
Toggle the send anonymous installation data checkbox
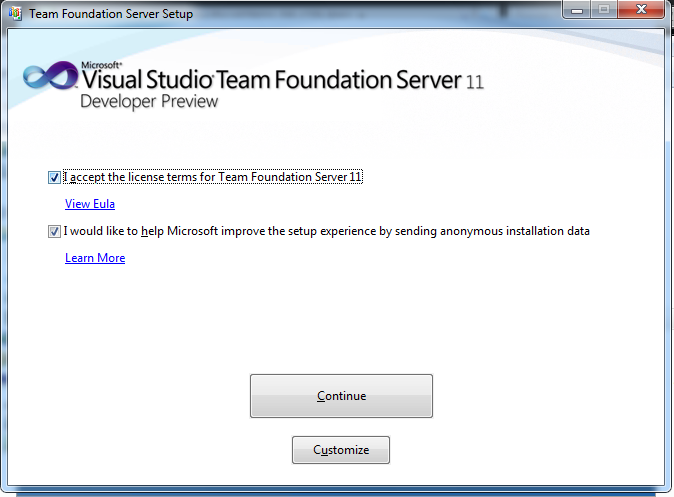53,231
